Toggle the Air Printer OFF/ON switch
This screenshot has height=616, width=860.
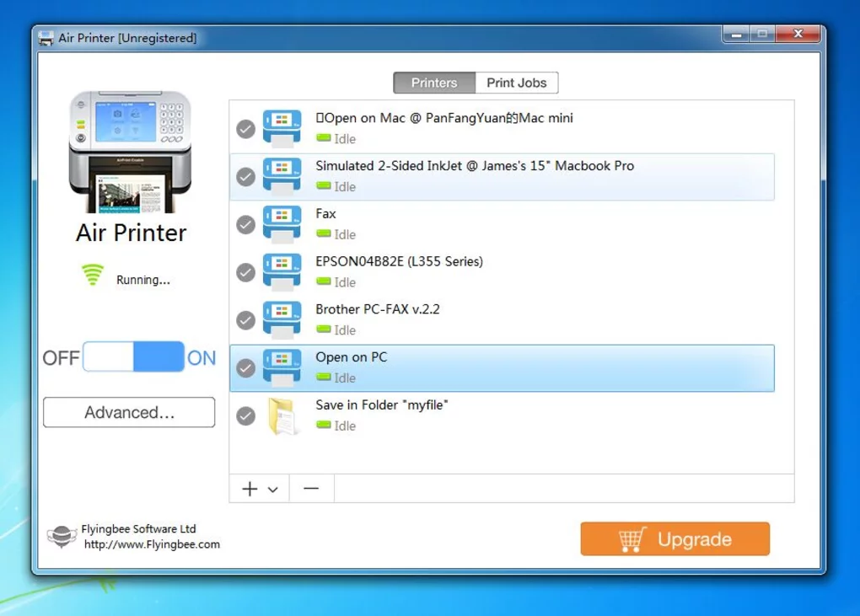(133, 357)
